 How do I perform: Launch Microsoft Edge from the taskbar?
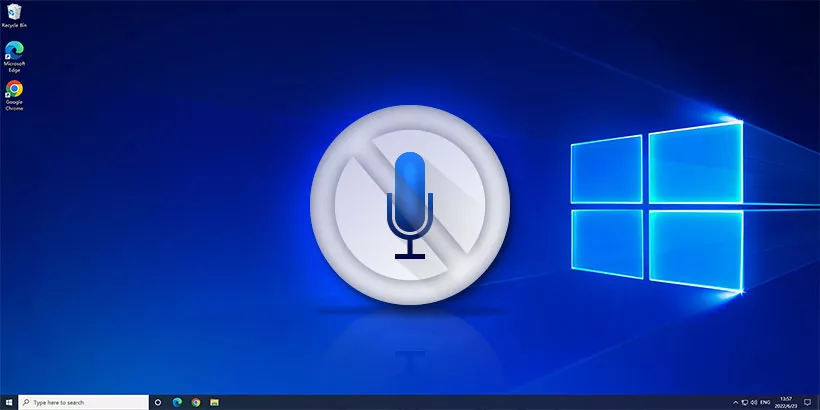[x=177, y=402]
